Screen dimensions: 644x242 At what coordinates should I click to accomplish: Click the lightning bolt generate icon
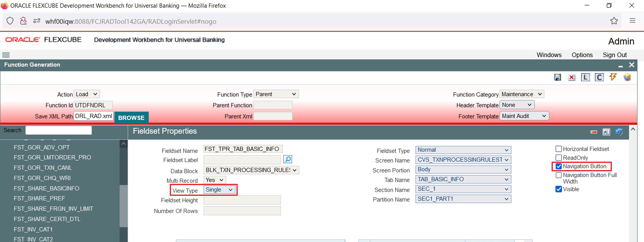click(x=613, y=77)
